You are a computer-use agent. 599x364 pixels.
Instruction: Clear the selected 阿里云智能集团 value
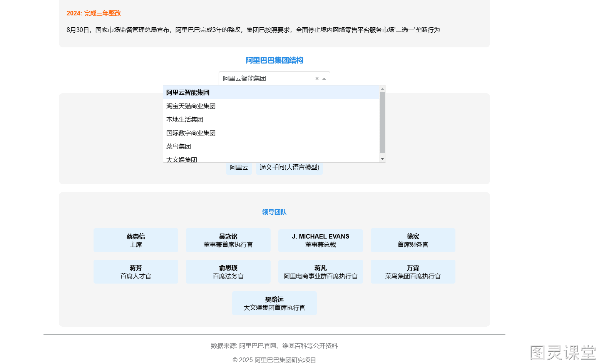point(317,78)
